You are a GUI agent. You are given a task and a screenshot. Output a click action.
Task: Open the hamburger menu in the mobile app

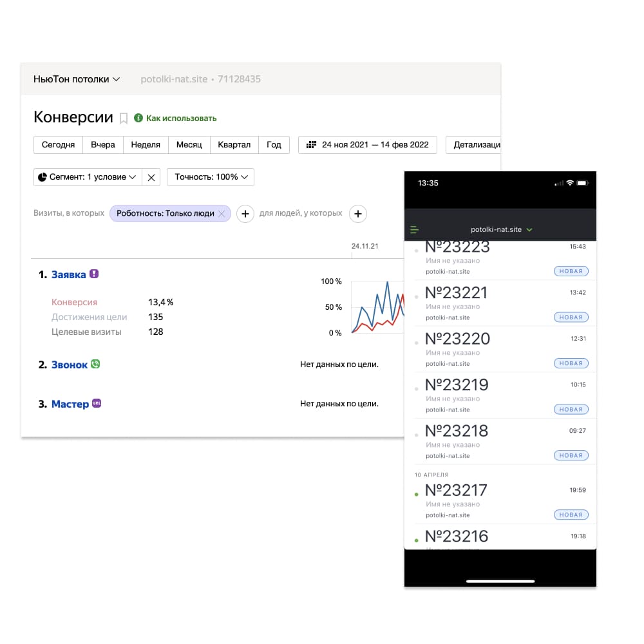pos(415,229)
